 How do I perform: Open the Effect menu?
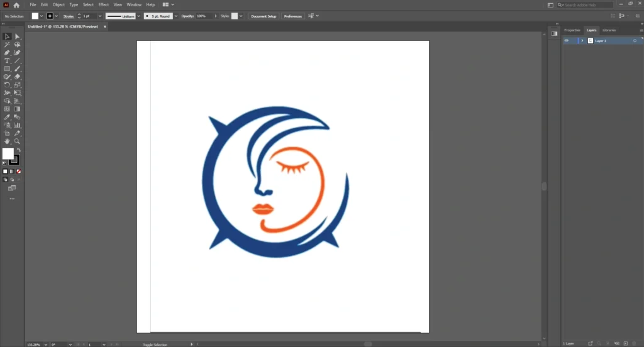[104, 5]
